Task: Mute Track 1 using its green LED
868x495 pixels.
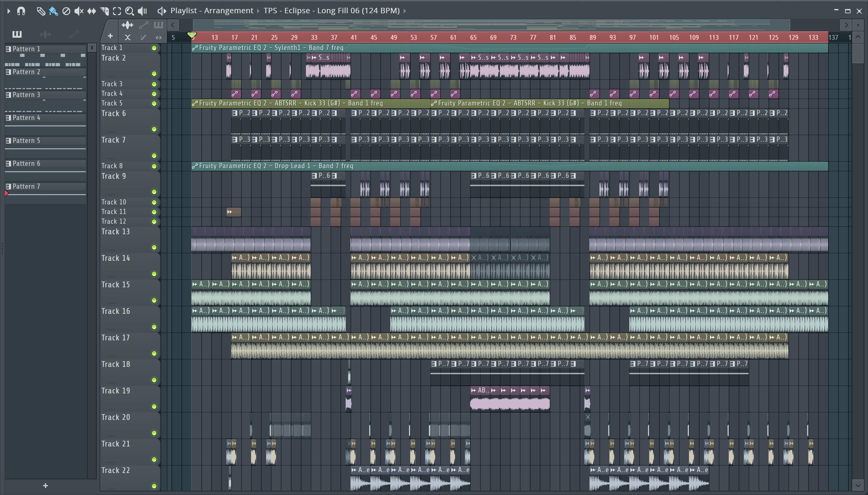Action: [x=154, y=48]
